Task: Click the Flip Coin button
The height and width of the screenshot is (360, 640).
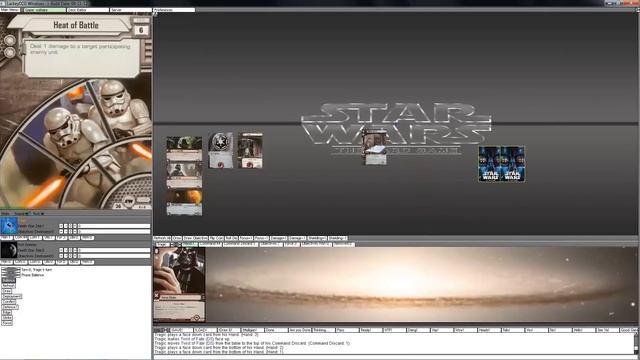Action: tap(216, 238)
